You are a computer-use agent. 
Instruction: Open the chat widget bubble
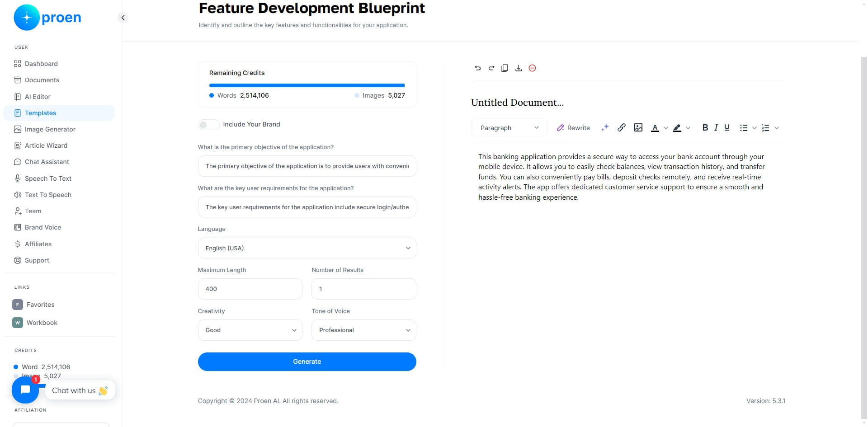25,390
